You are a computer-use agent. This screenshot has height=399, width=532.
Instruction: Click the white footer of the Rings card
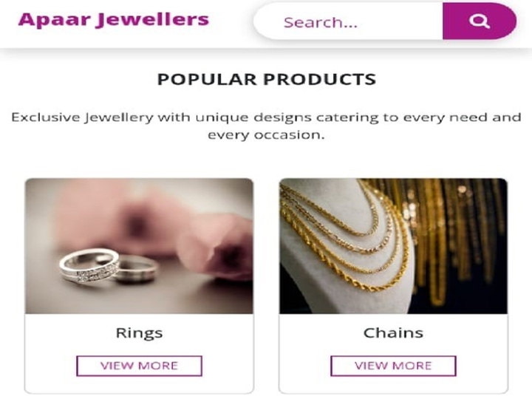pyautogui.click(x=139, y=353)
